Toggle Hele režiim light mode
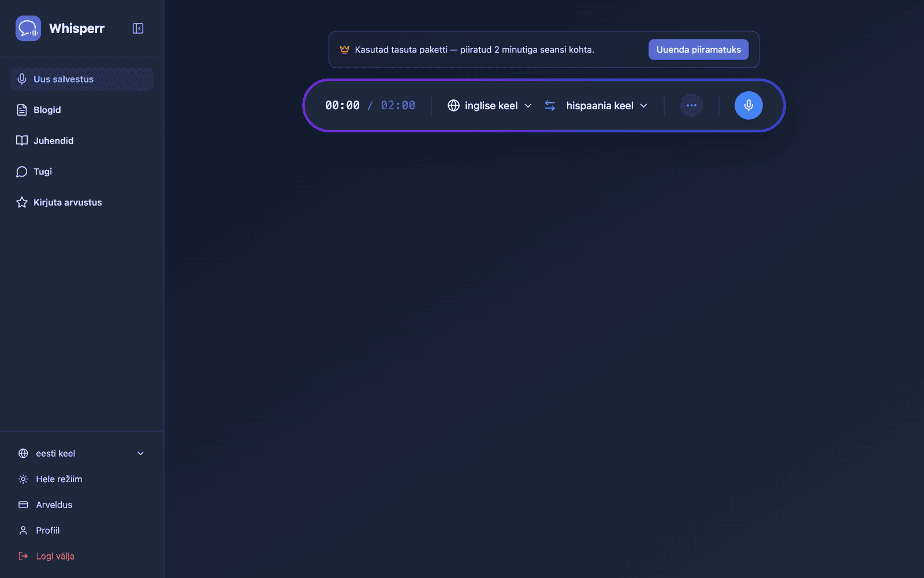Viewport: 924px width, 578px height. (x=81, y=479)
